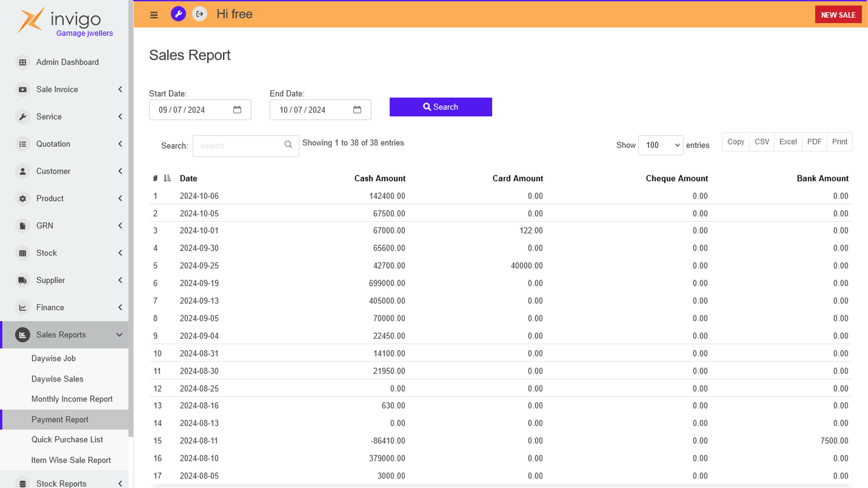The height and width of the screenshot is (488, 868).
Task: Open Daywise Sales report
Action: (57, 379)
